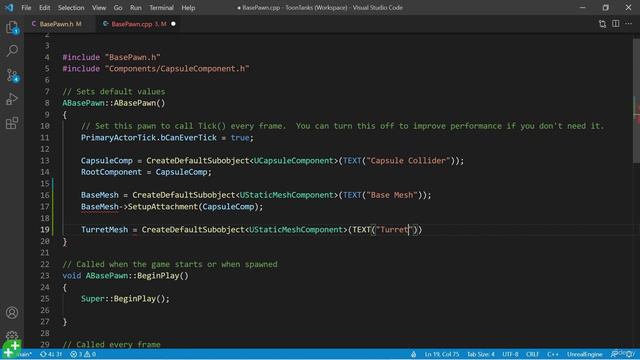Viewport: 640px width, 360px height.
Task: Open the Search view in activity bar
Action: tap(12, 51)
